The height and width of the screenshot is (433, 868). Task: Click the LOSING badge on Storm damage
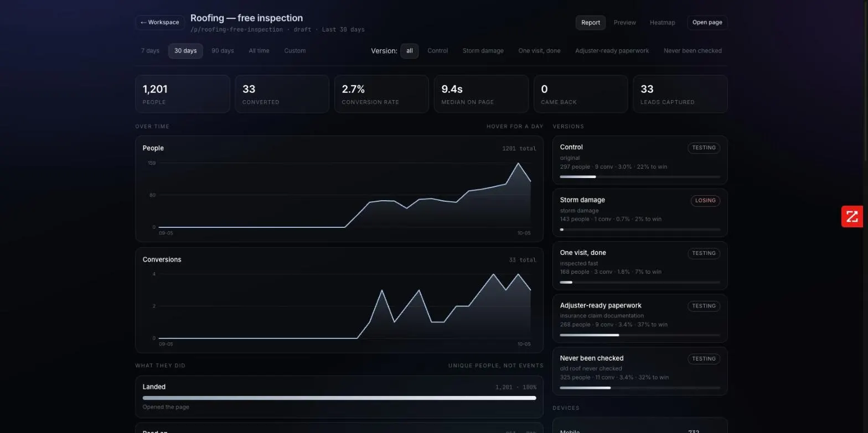coord(705,201)
